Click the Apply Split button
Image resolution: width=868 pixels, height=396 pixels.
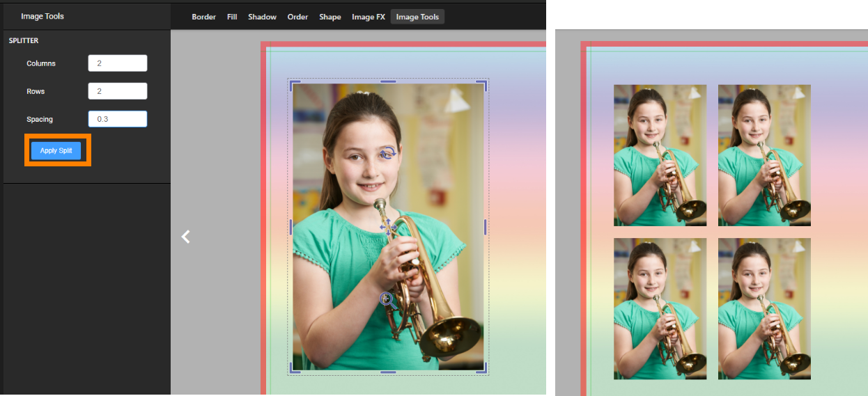[56, 150]
